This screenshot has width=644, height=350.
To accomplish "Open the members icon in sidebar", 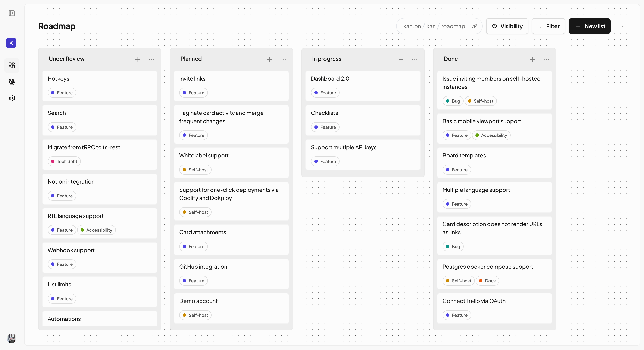I will point(12,82).
